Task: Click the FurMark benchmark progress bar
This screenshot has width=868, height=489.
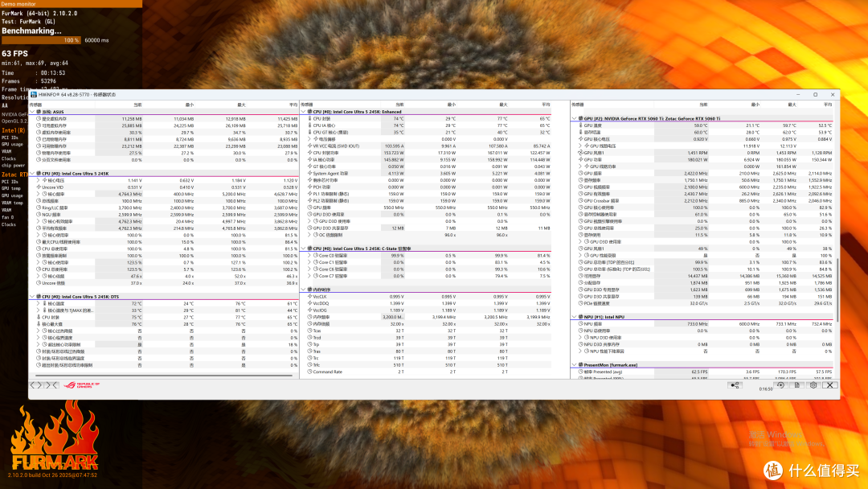Action: [x=41, y=40]
